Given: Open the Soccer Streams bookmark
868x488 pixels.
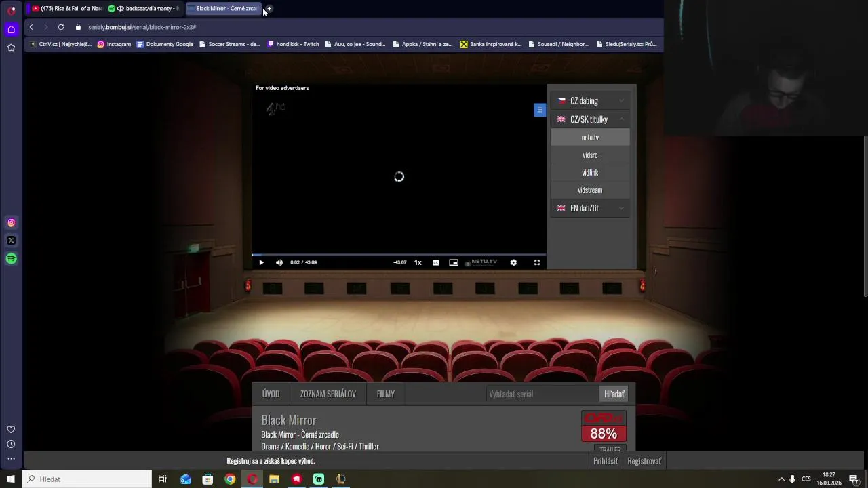Looking at the screenshot, I should tap(229, 44).
